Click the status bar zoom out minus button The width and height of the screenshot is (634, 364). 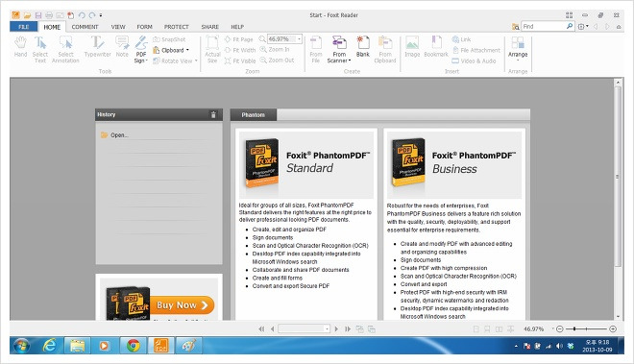pyautogui.click(x=560, y=329)
